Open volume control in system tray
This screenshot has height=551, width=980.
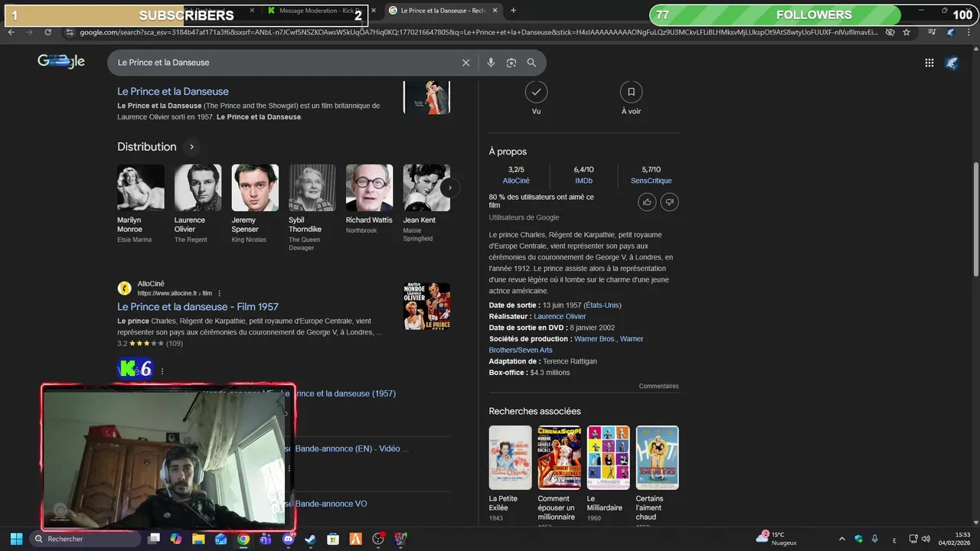(x=926, y=539)
